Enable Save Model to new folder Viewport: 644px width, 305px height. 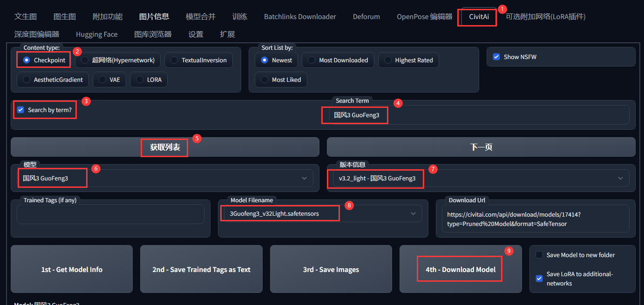pos(539,255)
